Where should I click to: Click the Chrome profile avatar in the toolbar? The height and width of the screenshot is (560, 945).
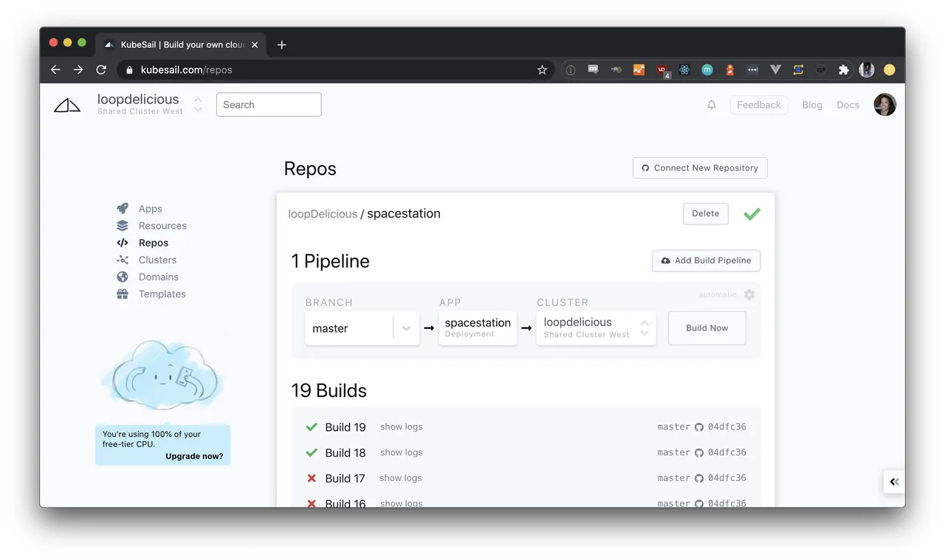[866, 70]
